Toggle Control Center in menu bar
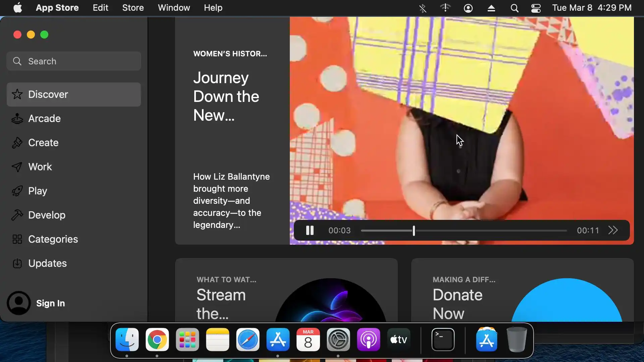The height and width of the screenshot is (362, 644). [x=536, y=8]
